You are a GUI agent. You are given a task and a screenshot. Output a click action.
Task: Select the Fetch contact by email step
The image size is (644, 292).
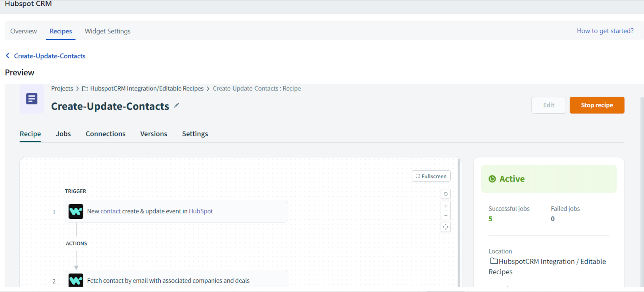pyautogui.click(x=176, y=279)
